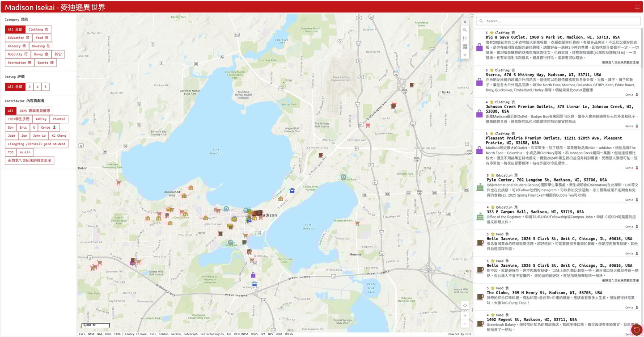Click the purple bag icon for Pleasant Prairie Premium Outlets

coord(479,150)
